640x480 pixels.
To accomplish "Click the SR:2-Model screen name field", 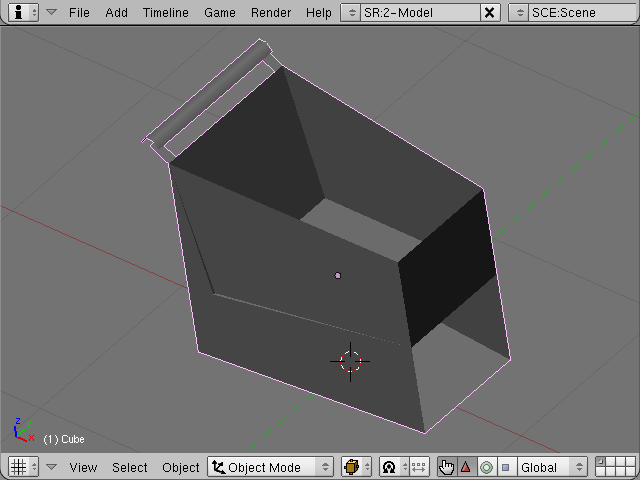I will coord(420,13).
